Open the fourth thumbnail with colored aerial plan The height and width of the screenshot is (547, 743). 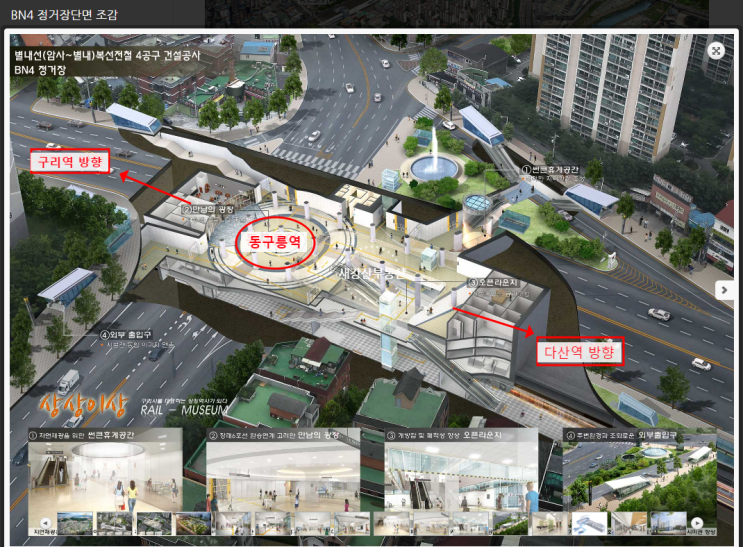pos(193,523)
